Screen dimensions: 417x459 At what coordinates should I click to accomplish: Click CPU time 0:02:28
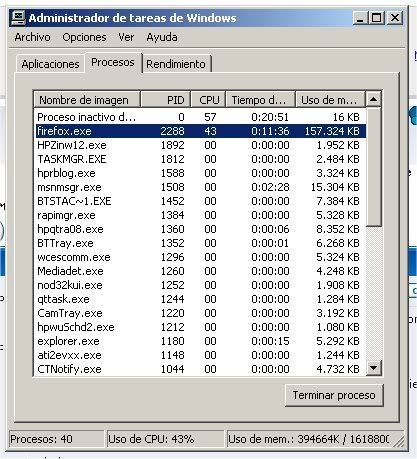click(270, 187)
